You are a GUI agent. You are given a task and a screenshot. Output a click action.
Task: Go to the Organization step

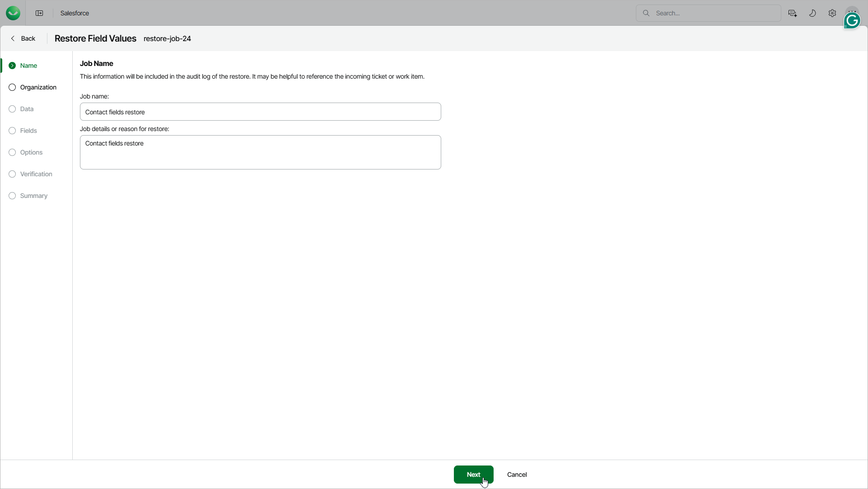tap(38, 87)
